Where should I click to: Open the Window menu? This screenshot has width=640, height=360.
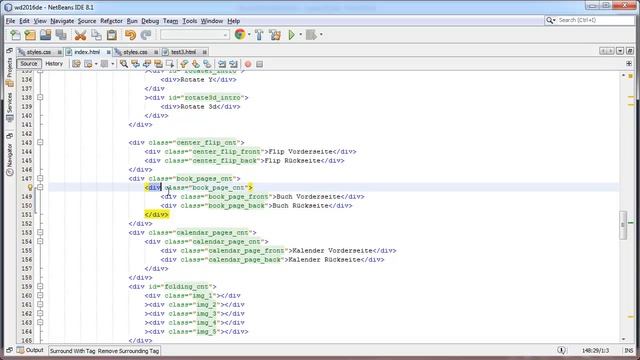click(x=211, y=21)
